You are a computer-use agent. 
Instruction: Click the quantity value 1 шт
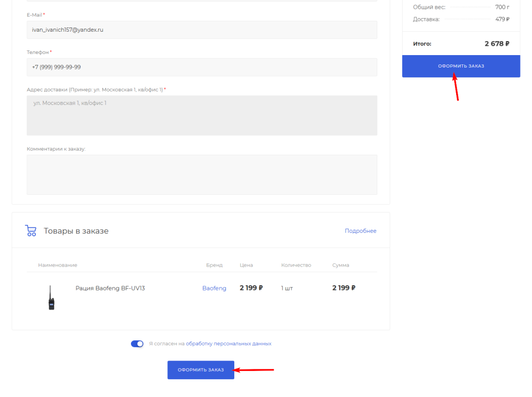(x=287, y=288)
